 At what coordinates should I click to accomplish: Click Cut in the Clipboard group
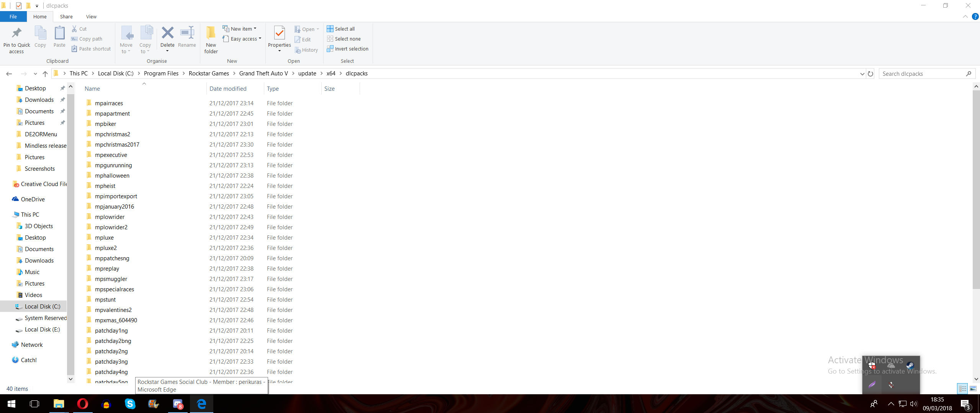click(x=79, y=29)
